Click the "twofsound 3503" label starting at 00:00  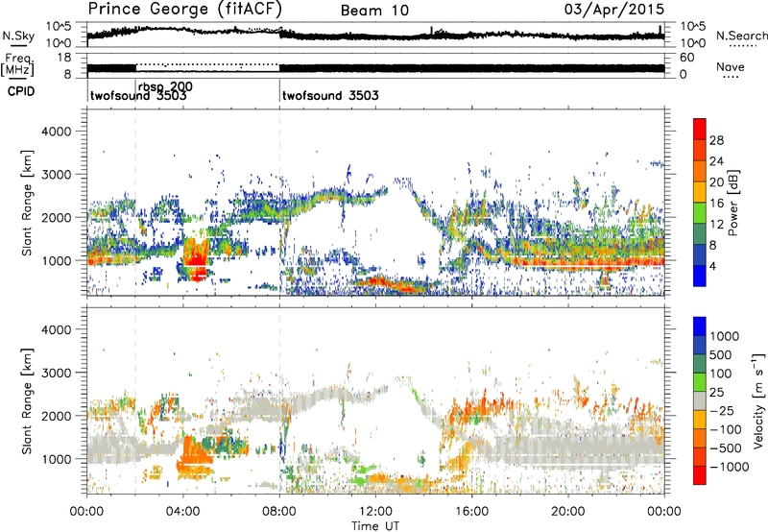[138, 95]
